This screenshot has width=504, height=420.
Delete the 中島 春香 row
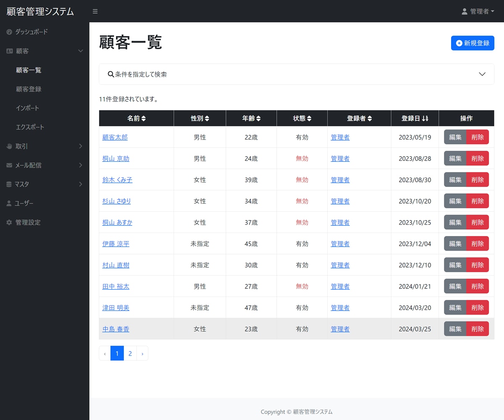[x=478, y=329]
